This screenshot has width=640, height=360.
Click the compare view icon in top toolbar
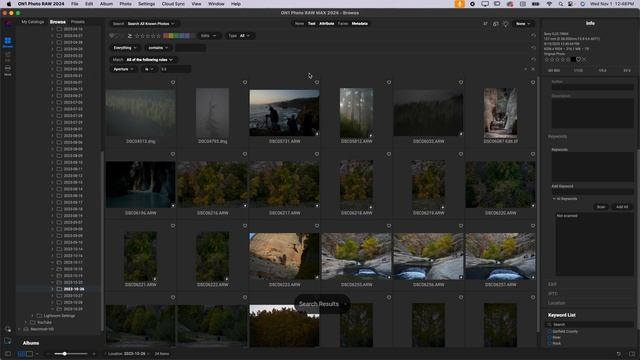(x=496, y=24)
